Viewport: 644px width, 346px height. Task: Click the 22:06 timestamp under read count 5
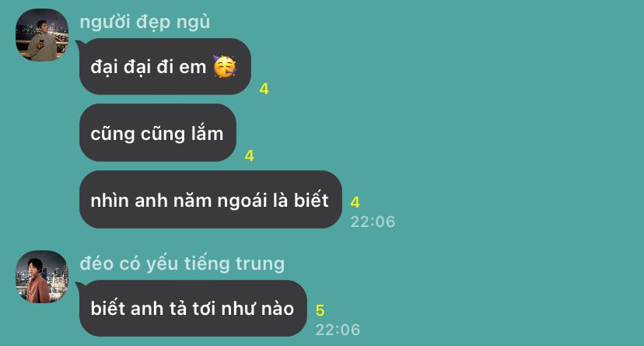[x=338, y=330]
